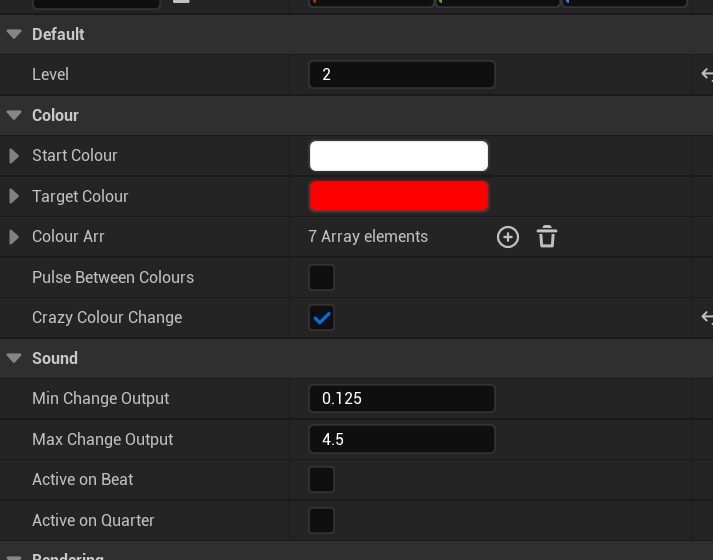Select the Active on Quarter label
This screenshot has height=560, width=713.
click(93, 520)
